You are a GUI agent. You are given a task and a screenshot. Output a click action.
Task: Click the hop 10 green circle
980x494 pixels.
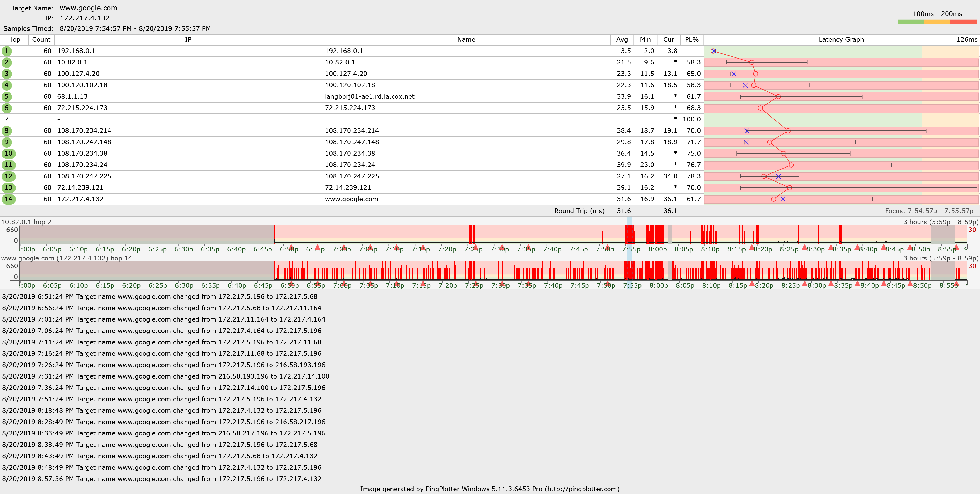[x=8, y=153]
